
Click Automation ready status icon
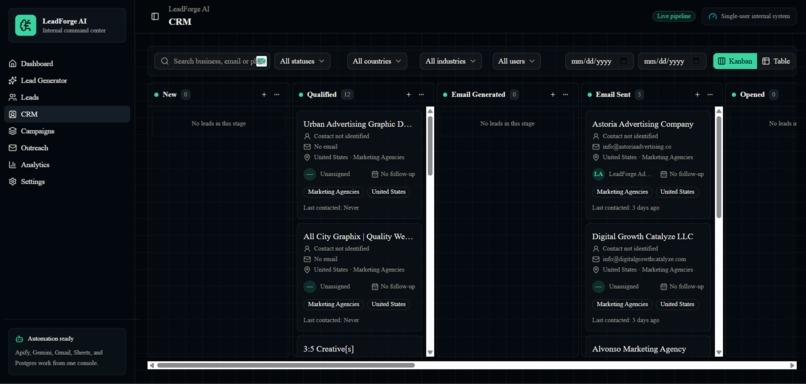tap(20, 339)
